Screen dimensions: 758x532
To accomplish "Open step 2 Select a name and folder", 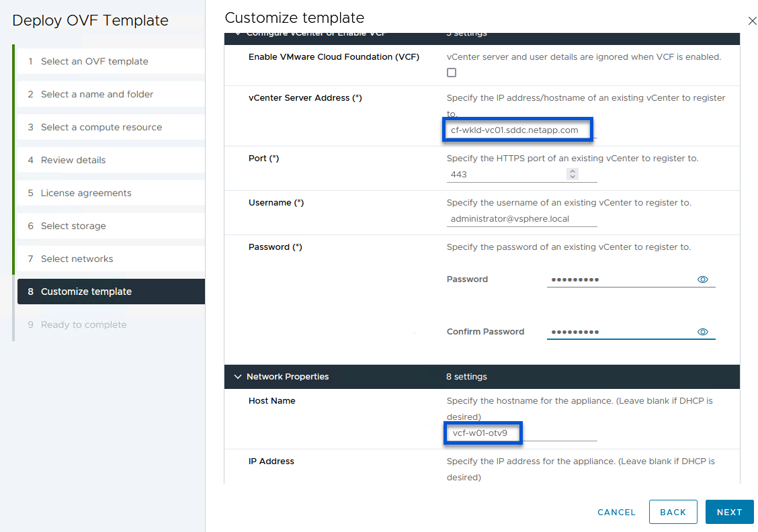I will click(x=97, y=94).
